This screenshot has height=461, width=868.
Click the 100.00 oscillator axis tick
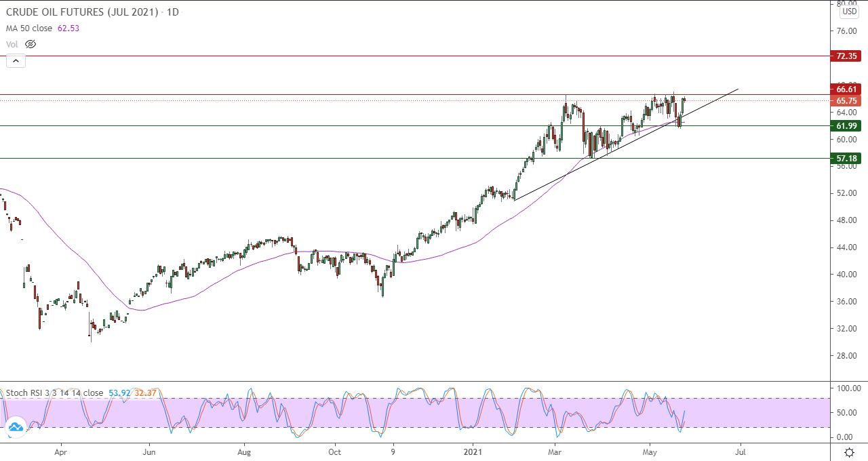click(849, 388)
